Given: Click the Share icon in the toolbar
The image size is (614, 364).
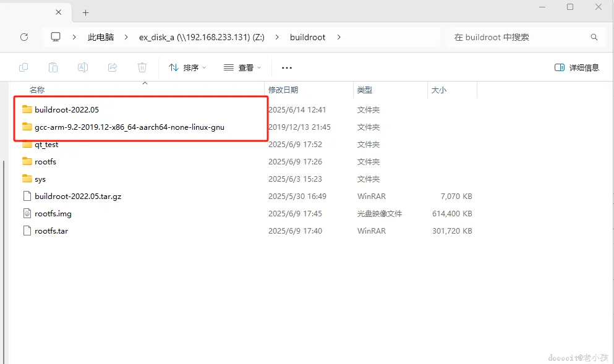Looking at the screenshot, I should (113, 67).
